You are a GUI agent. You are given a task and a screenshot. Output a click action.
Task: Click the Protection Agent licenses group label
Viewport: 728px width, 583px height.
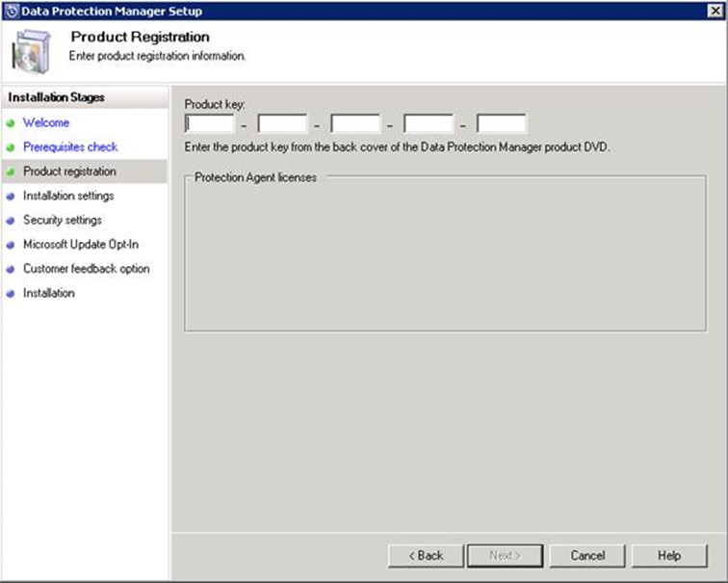coord(255,177)
